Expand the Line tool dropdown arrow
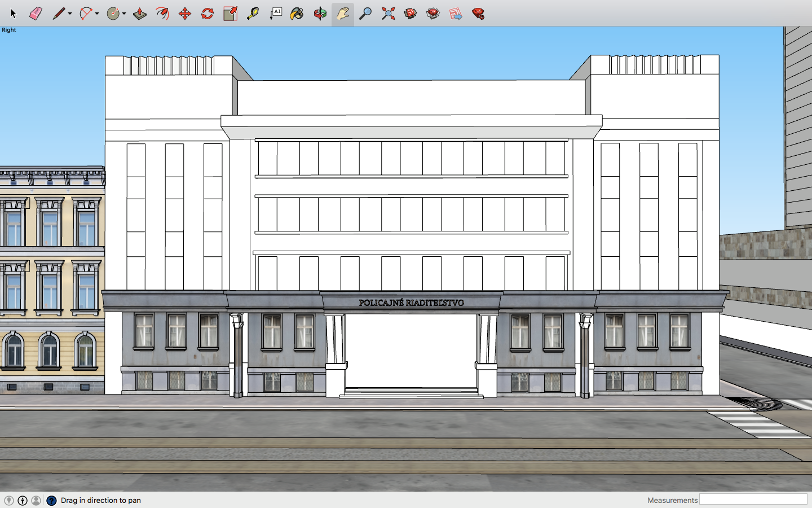Screen dimensions: 812x508 coord(70,14)
